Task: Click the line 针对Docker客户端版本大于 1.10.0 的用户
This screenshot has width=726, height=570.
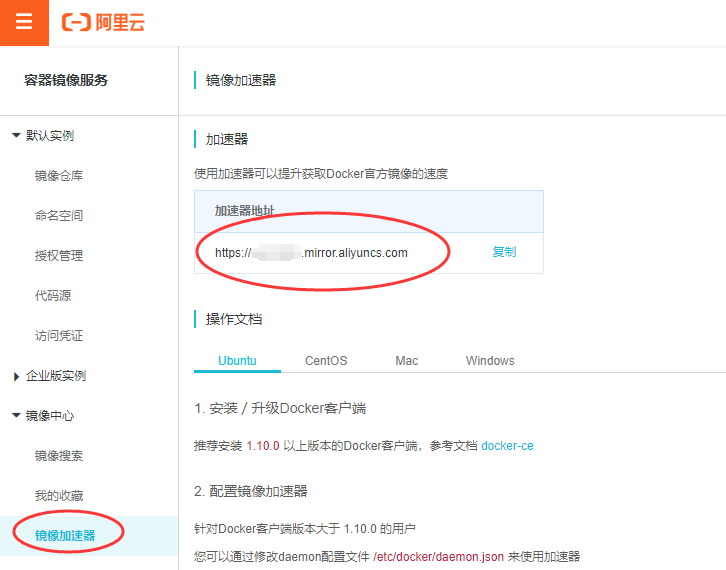Action: point(305,529)
